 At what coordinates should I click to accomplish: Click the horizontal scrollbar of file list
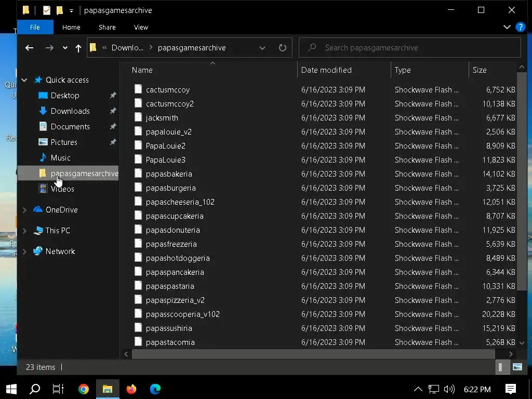tap(313, 354)
